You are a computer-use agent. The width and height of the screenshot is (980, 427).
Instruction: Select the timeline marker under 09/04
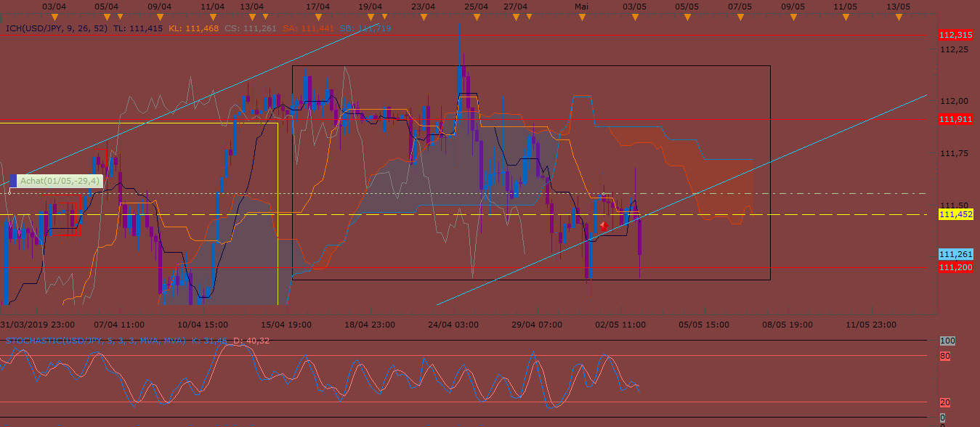[x=159, y=16]
